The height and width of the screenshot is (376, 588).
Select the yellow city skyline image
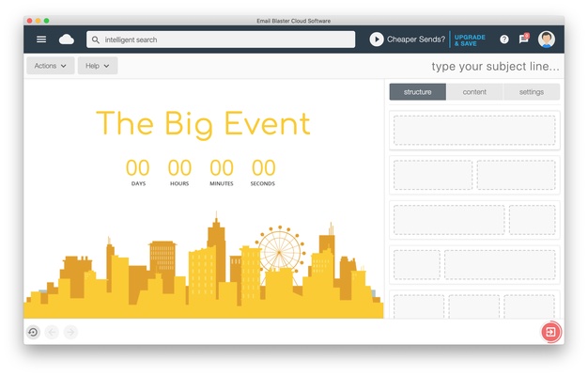click(204, 265)
